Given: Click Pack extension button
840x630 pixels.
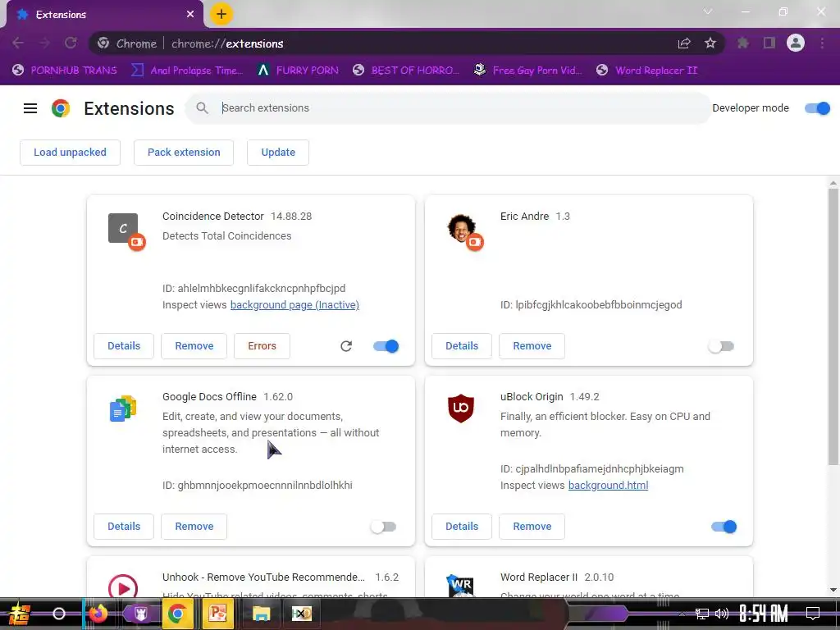Looking at the screenshot, I should (x=184, y=153).
